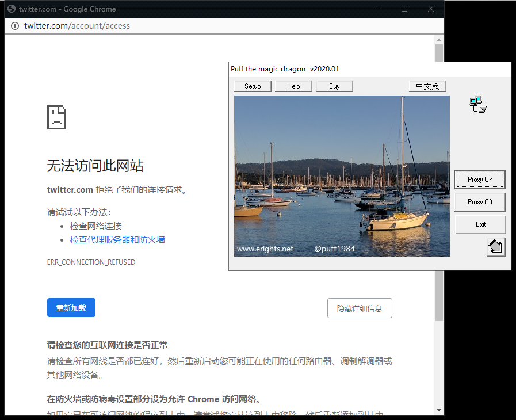Click the network connection status icon in Puff
Screen dimensions: 516x420
click(x=478, y=104)
